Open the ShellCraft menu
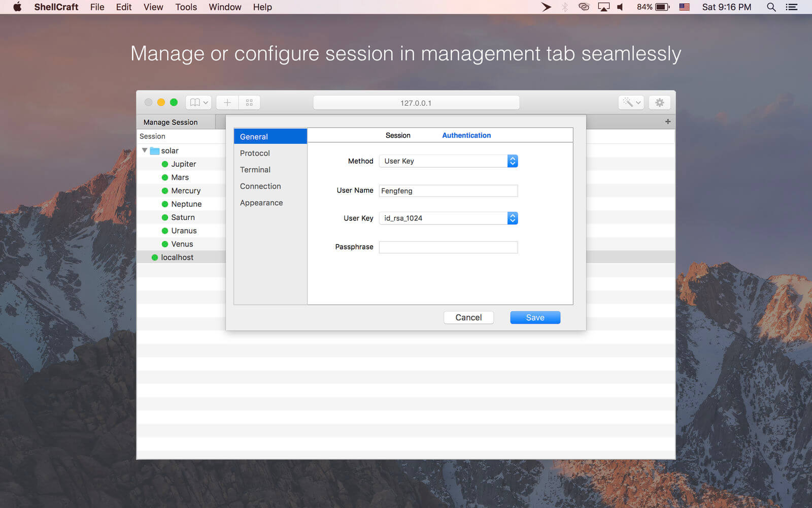The width and height of the screenshot is (812, 508). tap(56, 7)
